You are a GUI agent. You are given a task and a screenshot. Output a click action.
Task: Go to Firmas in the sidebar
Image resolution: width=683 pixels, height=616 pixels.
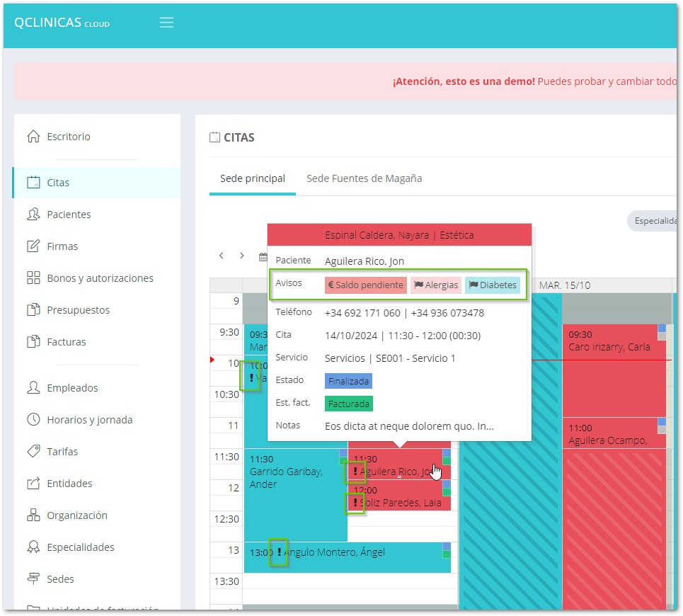tap(62, 246)
